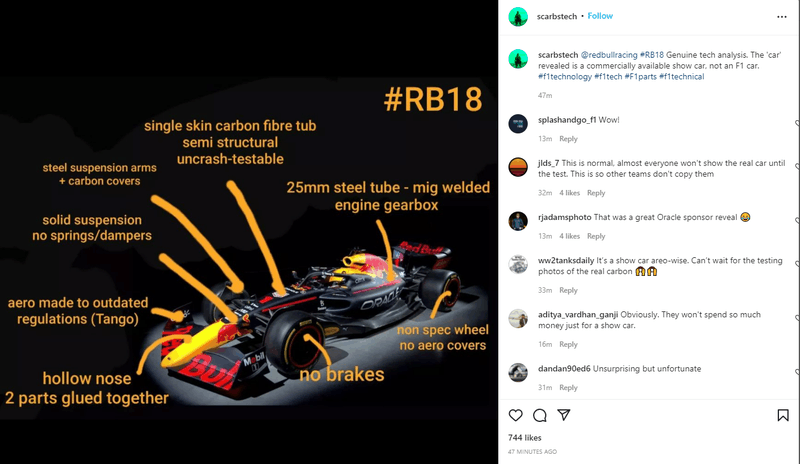Image resolution: width=800 pixels, height=464 pixels.
Task: Save post using bookmark icon
Action: click(x=783, y=416)
